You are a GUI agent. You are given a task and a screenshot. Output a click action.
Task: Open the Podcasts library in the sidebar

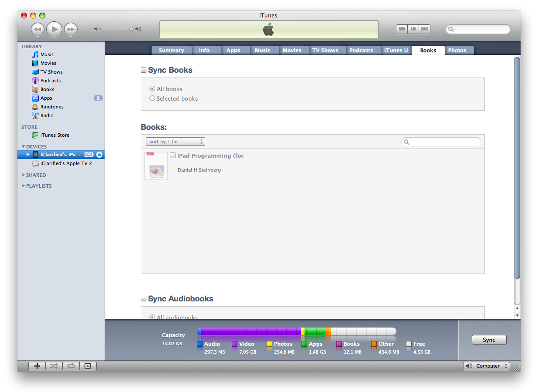(50, 81)
